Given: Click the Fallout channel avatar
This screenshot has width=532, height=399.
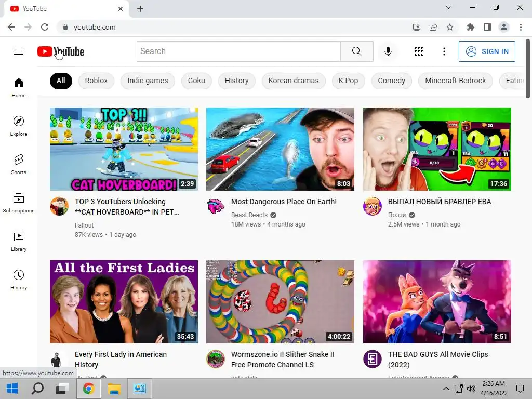Looking at the screenshot, I should (x=59, y=206).
